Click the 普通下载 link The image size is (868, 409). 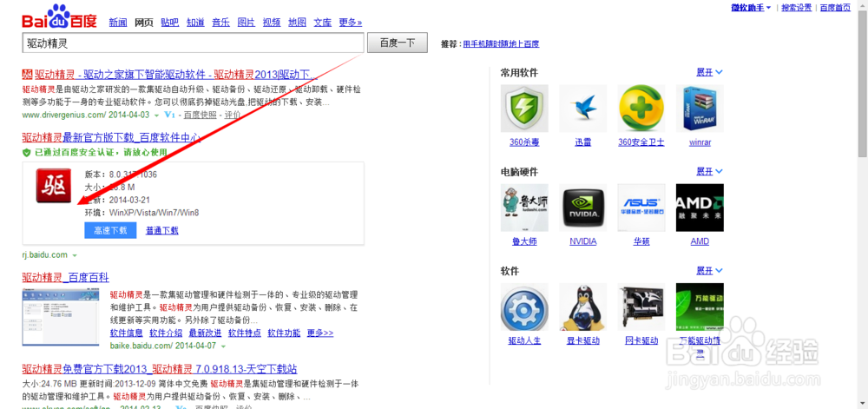[162, 231]
